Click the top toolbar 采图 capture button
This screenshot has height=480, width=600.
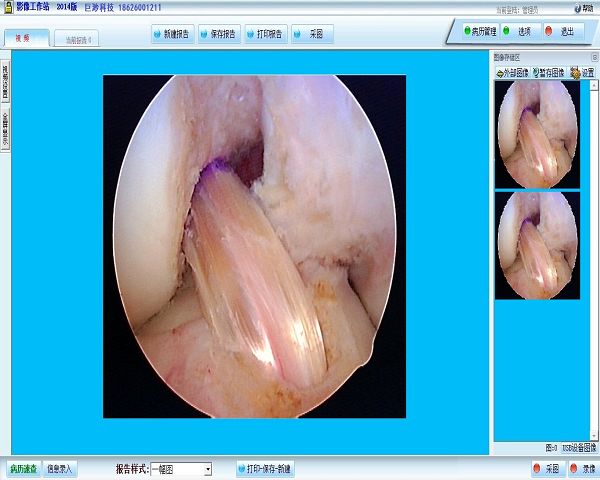pyautogui.click(x=312, y=34)
